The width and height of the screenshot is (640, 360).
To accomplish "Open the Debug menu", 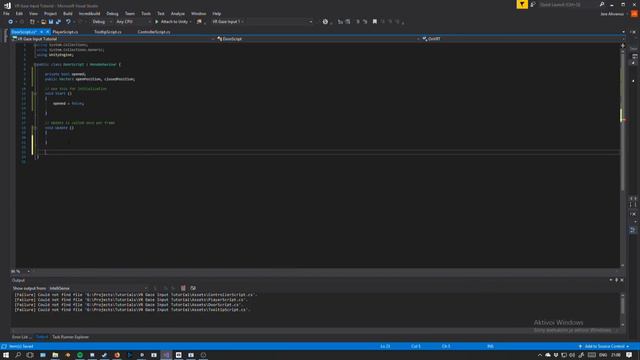I will pyautogui.click(x=112, y=13).
